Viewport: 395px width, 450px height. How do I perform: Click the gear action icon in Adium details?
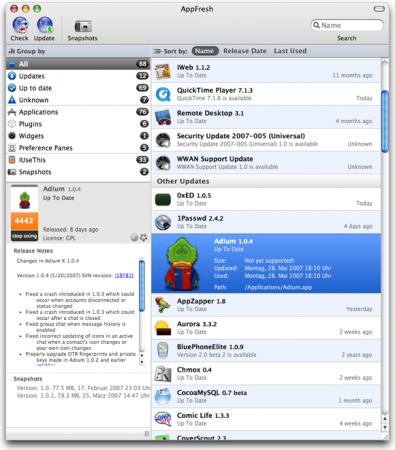click(143, 238)
